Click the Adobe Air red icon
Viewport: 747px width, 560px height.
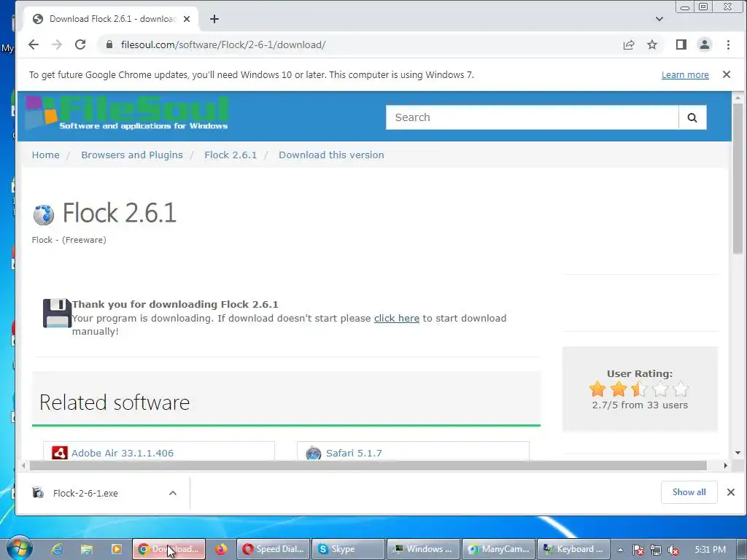[x=60, y=452]
